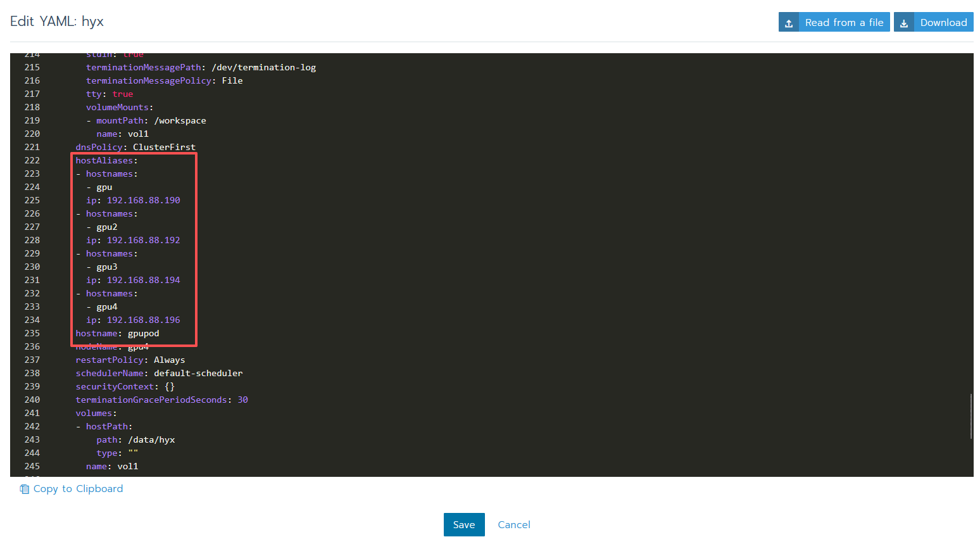980x537 pixels.
Task: Place cursor on the hostAliases key
Action: point(104,160)
